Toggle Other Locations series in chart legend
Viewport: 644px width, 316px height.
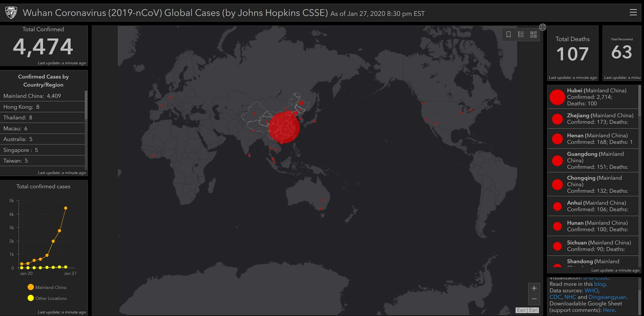click(47, 298)
